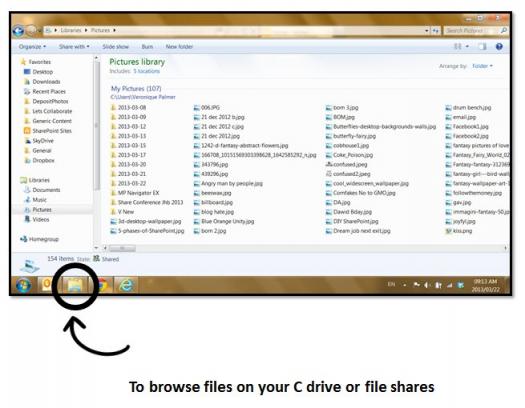525x408 pixels.
Task: Open the Share with dropdown
Action: (74, 47)
